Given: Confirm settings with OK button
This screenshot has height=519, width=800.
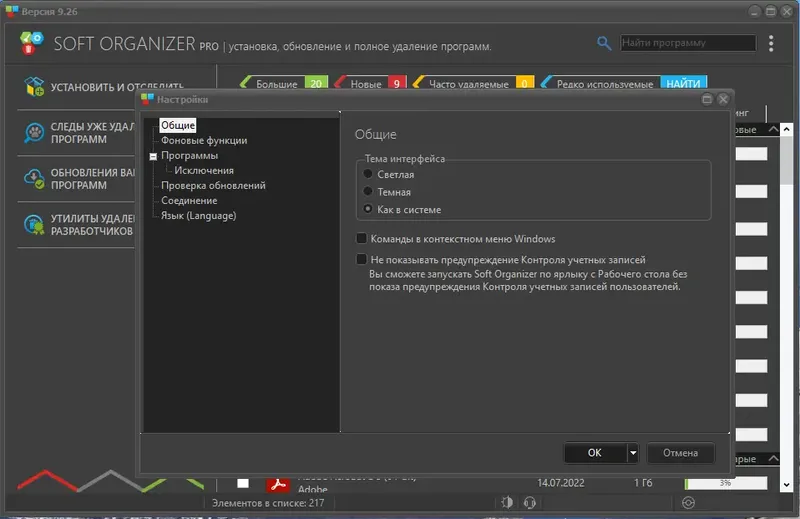Looking at the screenshot, I should pos(595,453).
